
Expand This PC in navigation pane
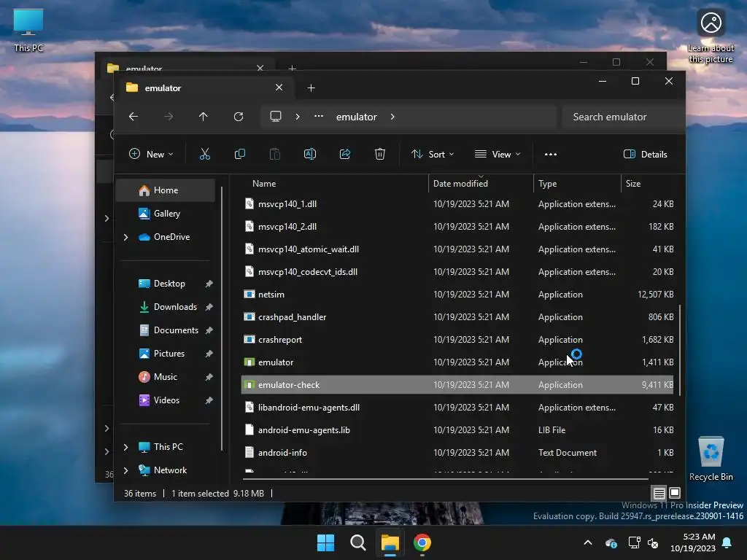click(125, 447)
